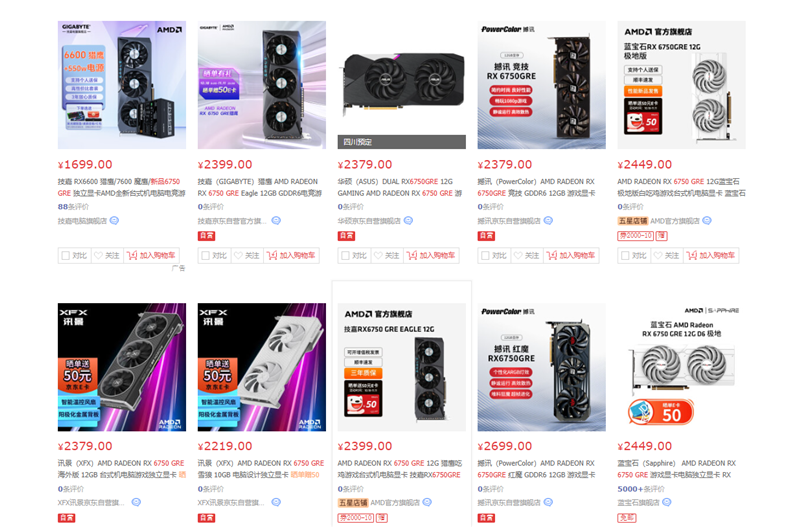The image size is (800, 527).
Task: Open the ASUS DUAL RX6750GRE product title
Action: pos(401,187)
